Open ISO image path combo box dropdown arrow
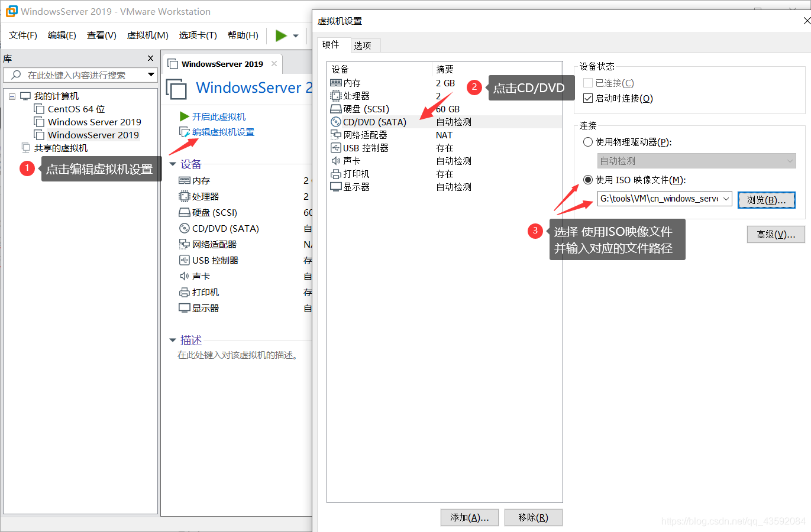Image resolution: width=811 pixels, height=532 pixels. pos(726,199)
